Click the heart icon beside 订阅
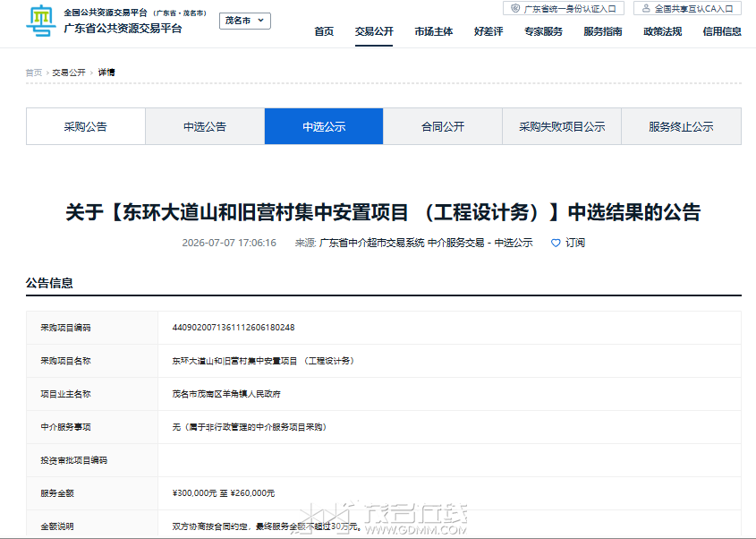756x539 pixels. [x=556, y=243]
